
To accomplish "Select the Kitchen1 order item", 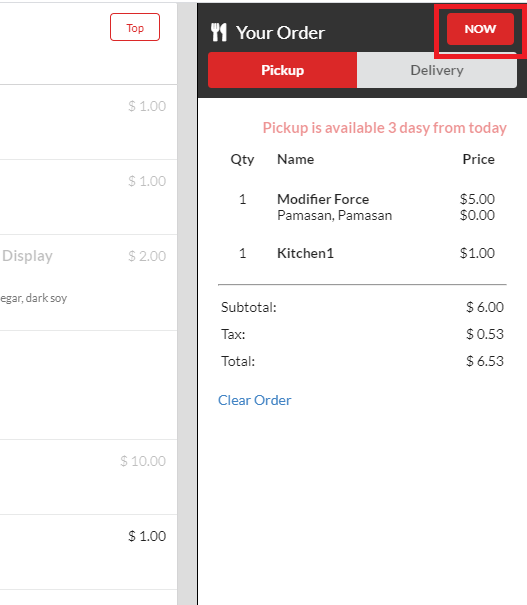I will [x=305, y=253].
